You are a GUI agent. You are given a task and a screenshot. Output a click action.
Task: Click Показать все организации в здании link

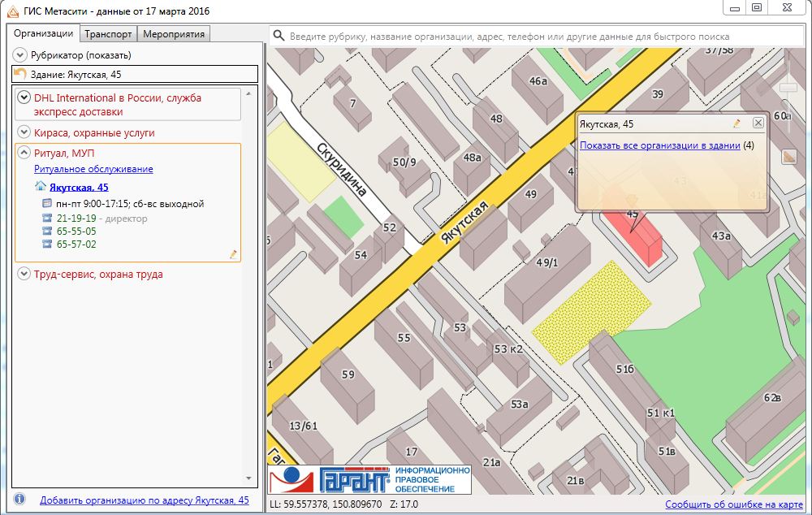click(659, 145)
